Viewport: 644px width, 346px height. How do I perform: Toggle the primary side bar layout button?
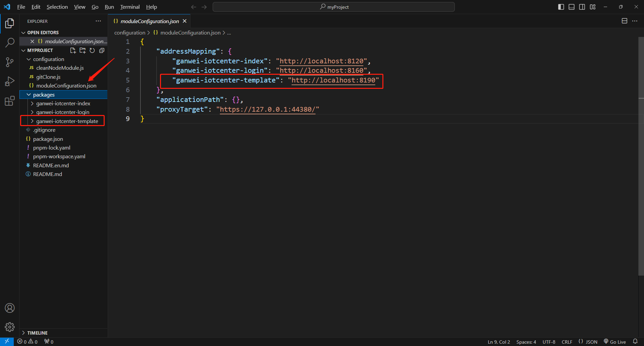click(561, 7)
